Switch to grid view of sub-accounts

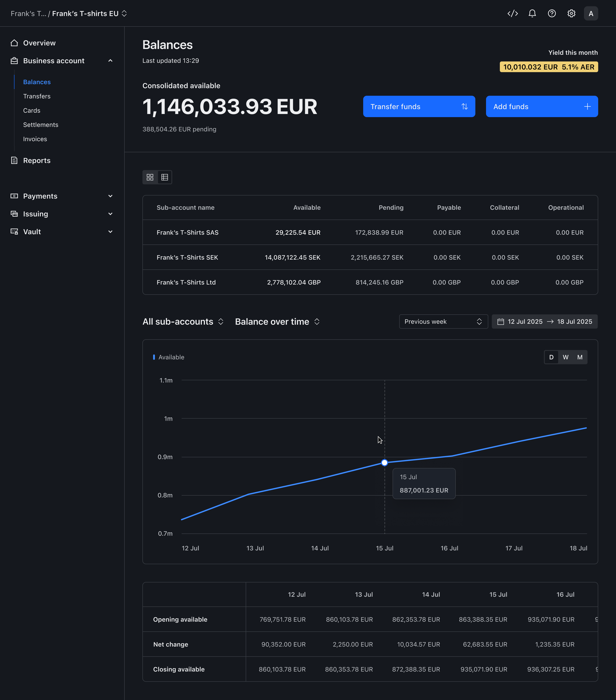(x=150, y=177)
